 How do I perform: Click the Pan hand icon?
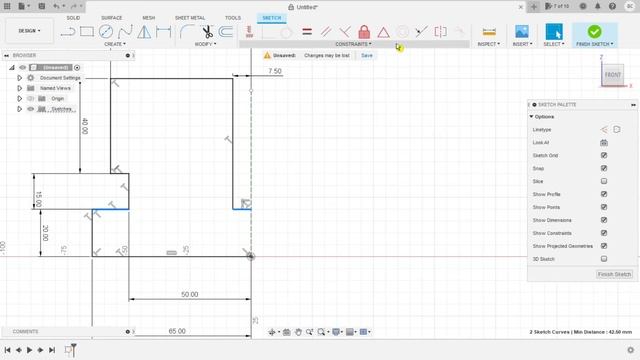[298, 332]
